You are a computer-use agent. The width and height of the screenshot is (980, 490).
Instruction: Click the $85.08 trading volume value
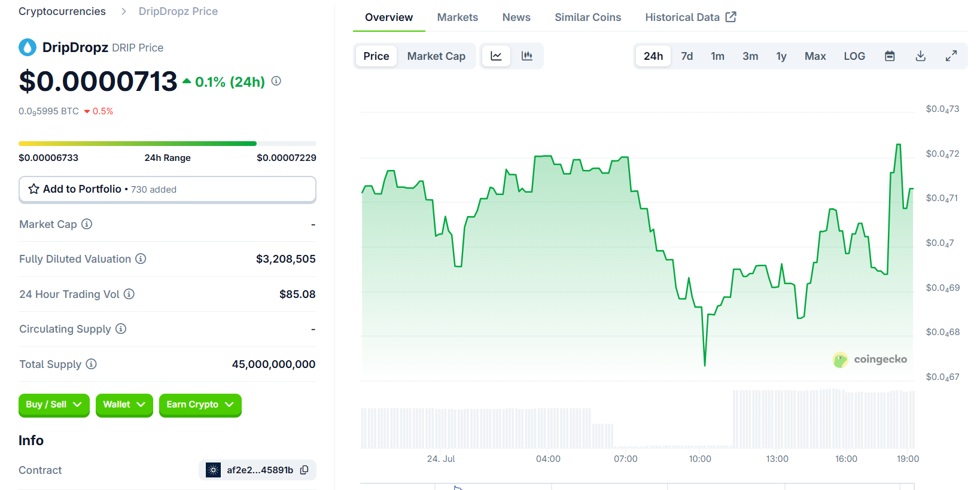(x=297, y=294)
